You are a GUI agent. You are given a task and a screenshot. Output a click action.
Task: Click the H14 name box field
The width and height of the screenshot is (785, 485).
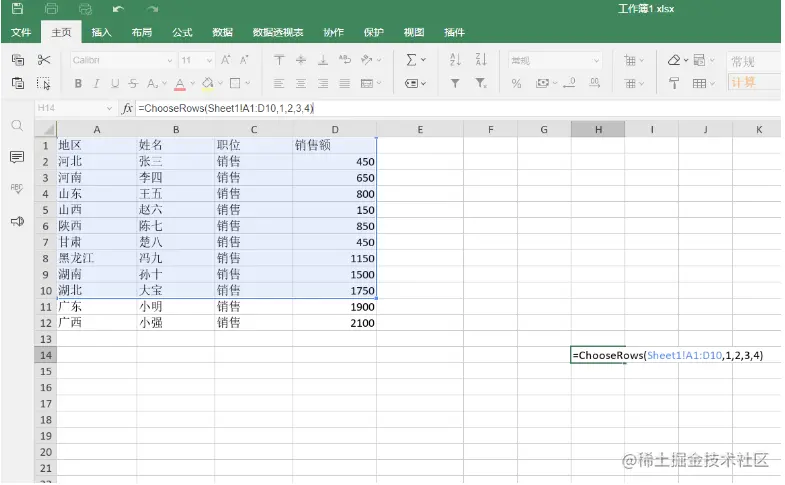point(75,108)
